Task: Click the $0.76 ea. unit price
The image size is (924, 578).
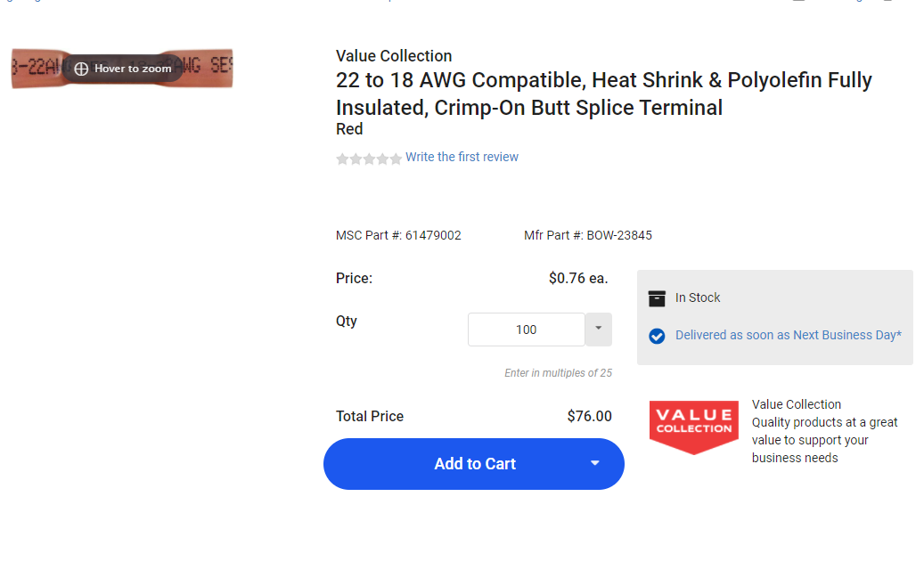Action: tap(577, 278)
